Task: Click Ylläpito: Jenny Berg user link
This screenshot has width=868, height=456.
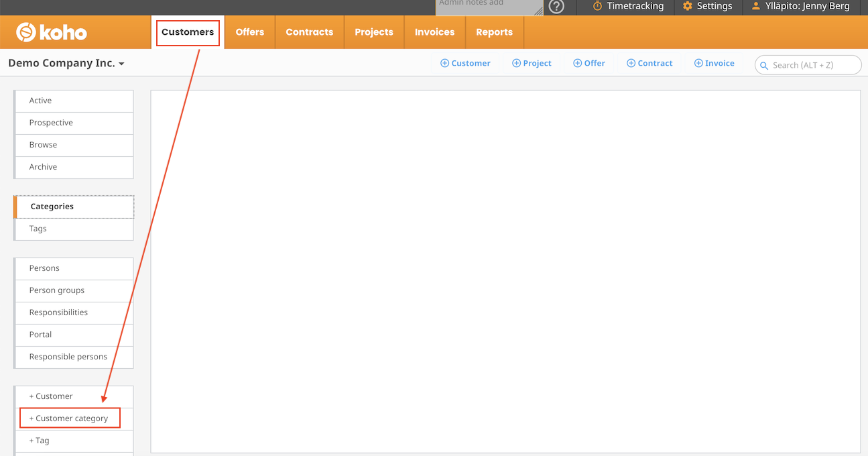Action: [x=800, y=7]
